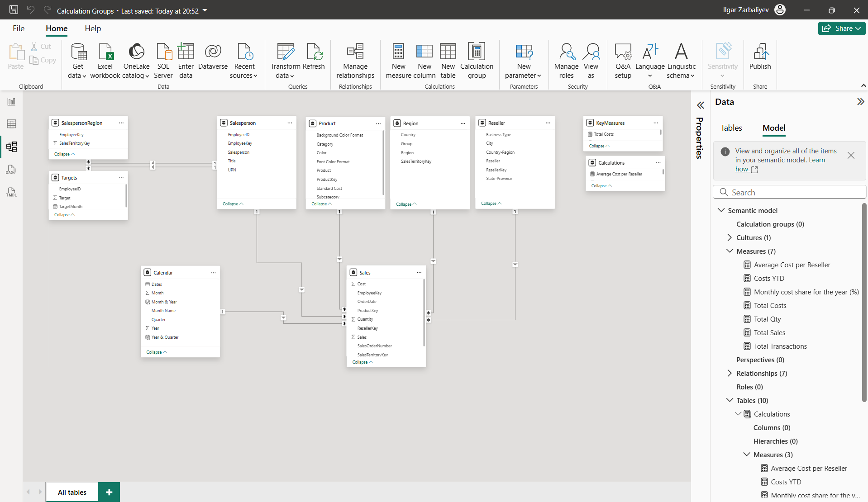
Task: Open Manage relationships dialog
Action: [x=355, y=61]
